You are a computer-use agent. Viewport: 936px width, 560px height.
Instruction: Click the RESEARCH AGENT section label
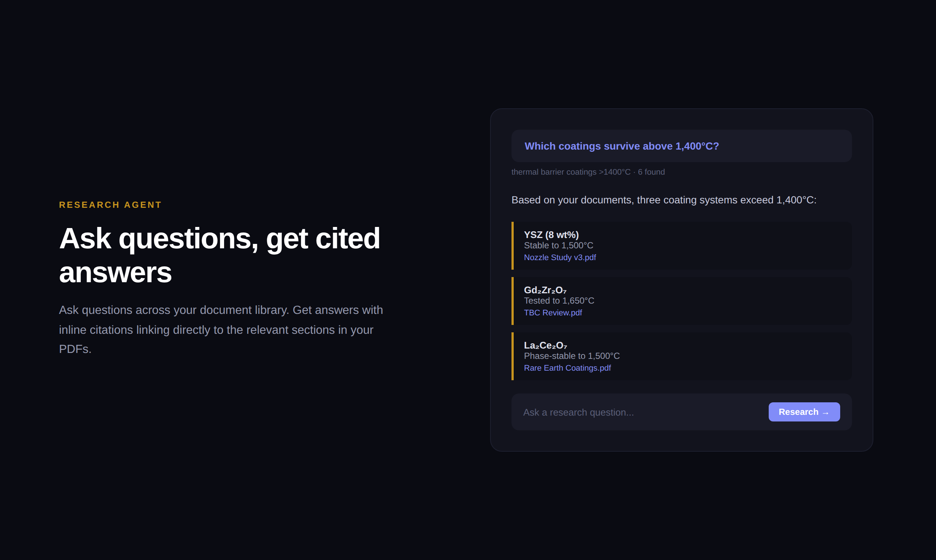[110, 205]
